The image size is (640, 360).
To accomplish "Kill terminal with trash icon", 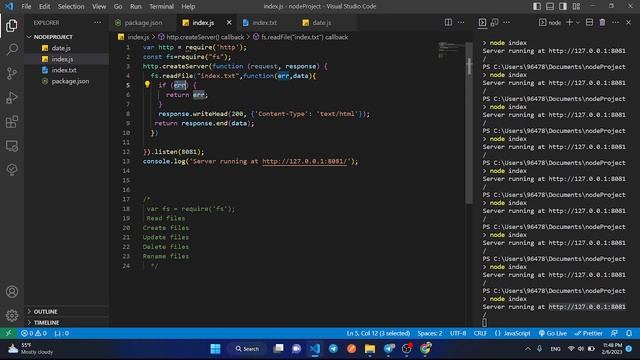I will [x=602, y=22].
